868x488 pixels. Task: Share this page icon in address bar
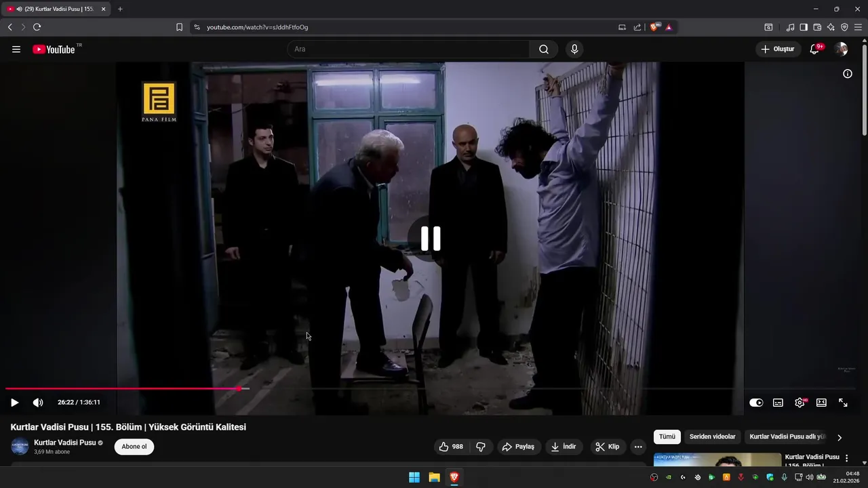(x=637, y=27)
